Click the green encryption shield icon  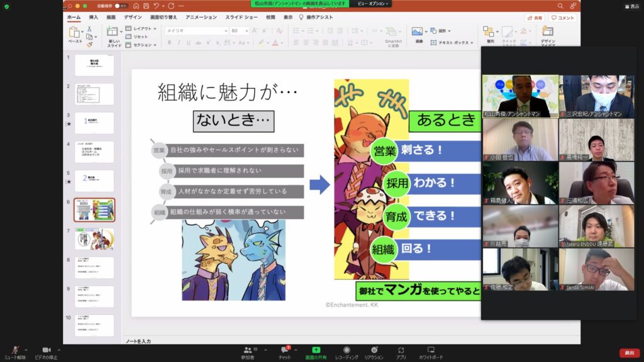[x=6, y=6]
